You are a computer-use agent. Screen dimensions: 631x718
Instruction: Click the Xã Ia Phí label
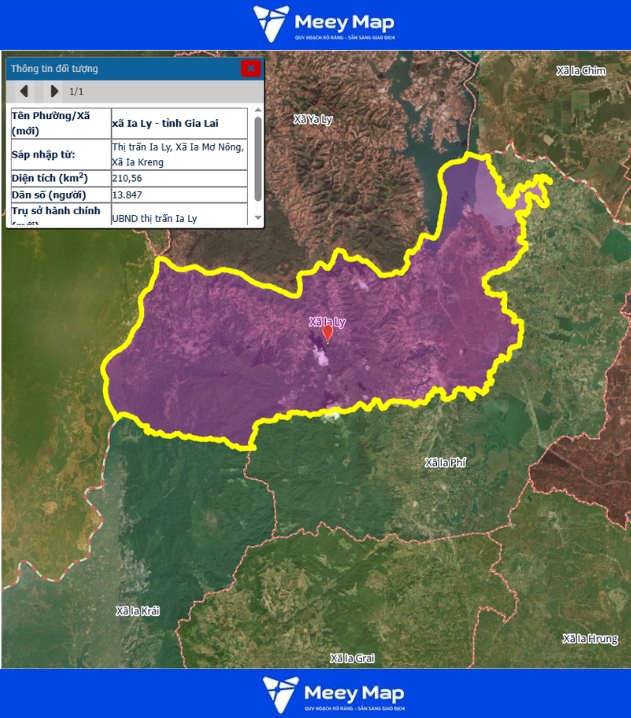pyautogui.click(x=445, y=462)
